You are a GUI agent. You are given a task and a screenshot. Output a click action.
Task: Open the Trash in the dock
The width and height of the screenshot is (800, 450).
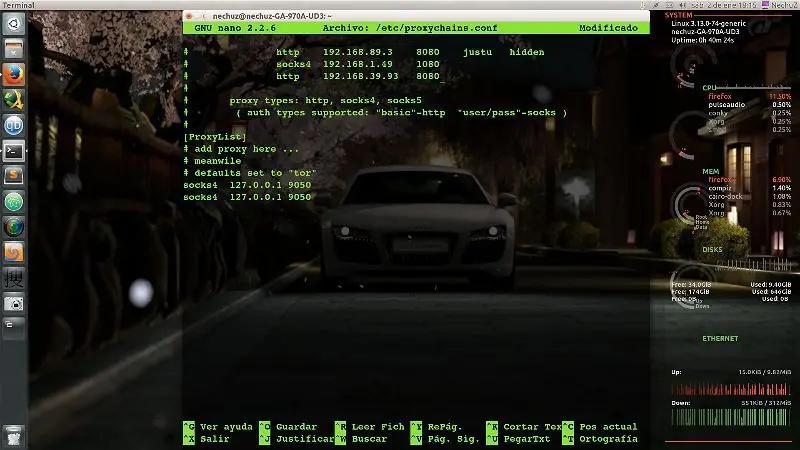click(x=14, y=437)
